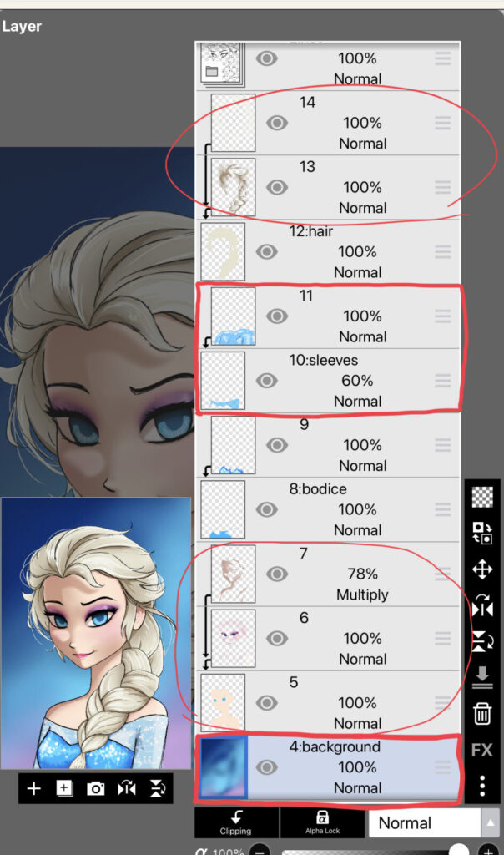The height and width of the screenshot is (855, 504).
Task: Tap the opacity slider knob
Action: (456, 851)
